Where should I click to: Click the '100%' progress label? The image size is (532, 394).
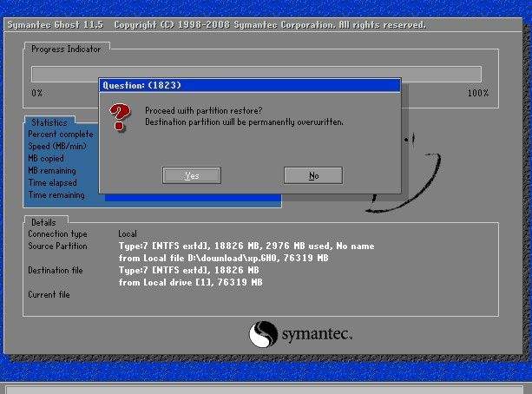[478, 93]
